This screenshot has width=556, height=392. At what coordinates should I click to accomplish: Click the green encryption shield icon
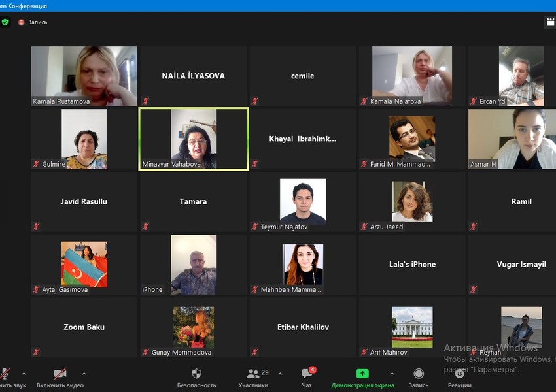point(5,22)
